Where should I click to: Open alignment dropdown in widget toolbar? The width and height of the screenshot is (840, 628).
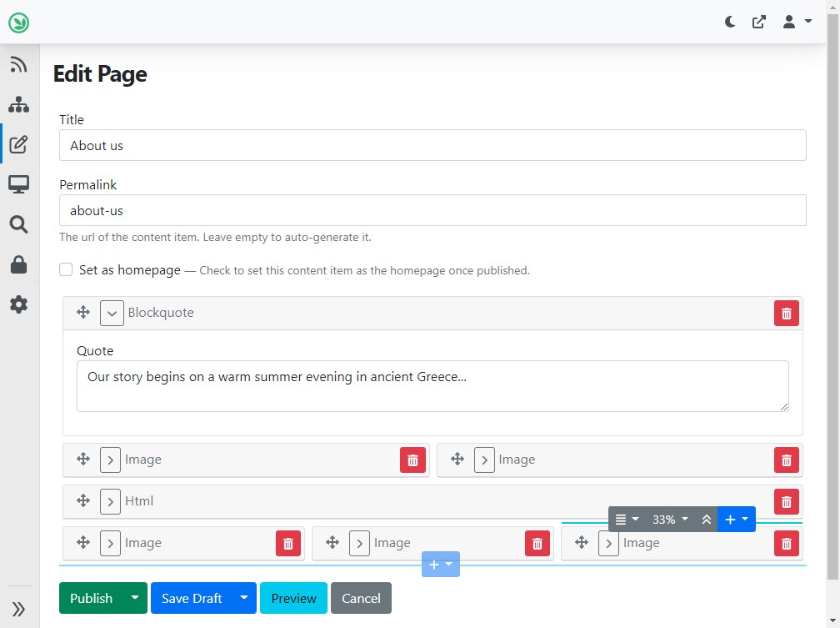[627, 519]
